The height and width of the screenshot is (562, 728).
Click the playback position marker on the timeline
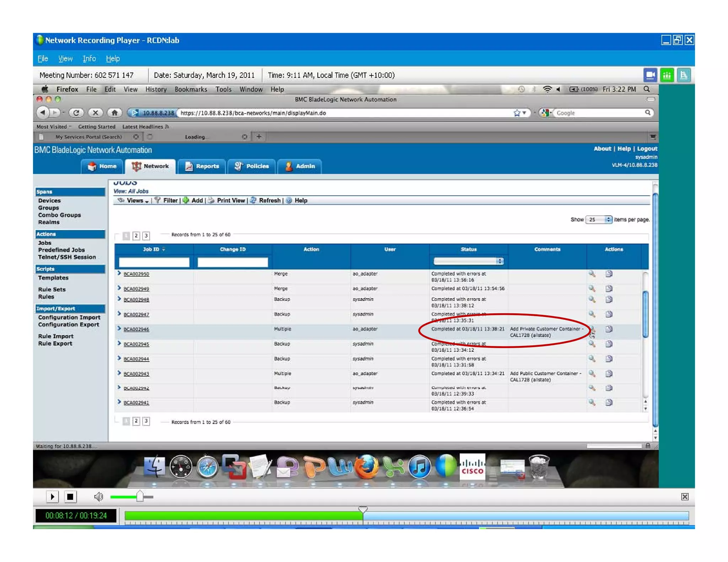(x=363, y=510)
